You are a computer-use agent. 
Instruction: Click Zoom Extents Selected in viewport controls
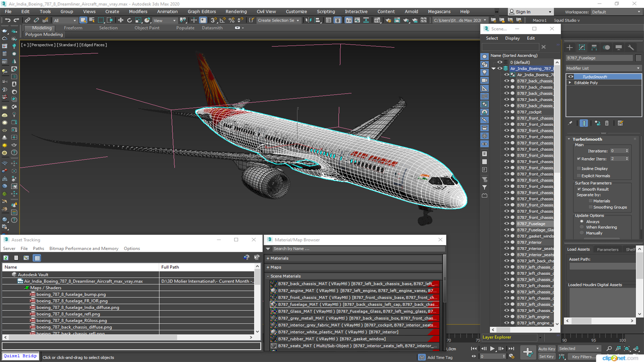pyautogui.click(x=627, y=349)
